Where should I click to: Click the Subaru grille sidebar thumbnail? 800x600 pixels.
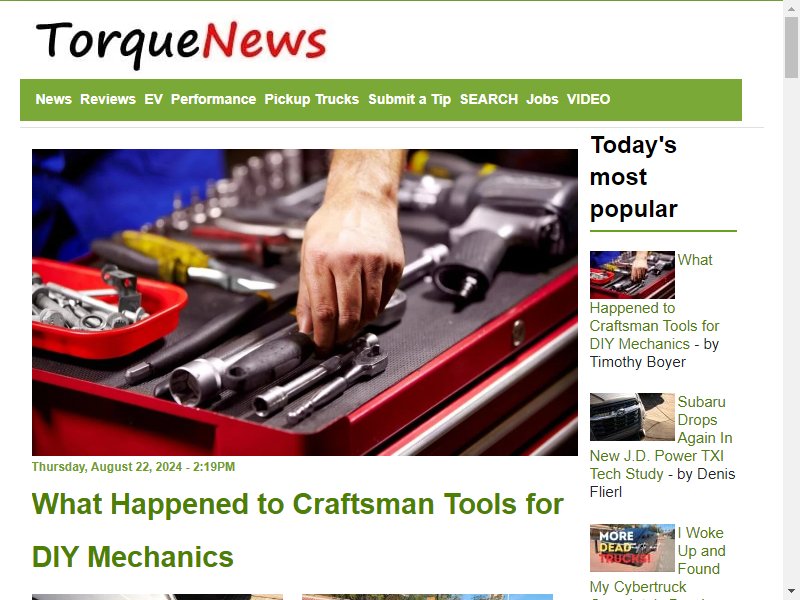pos(632,417)
